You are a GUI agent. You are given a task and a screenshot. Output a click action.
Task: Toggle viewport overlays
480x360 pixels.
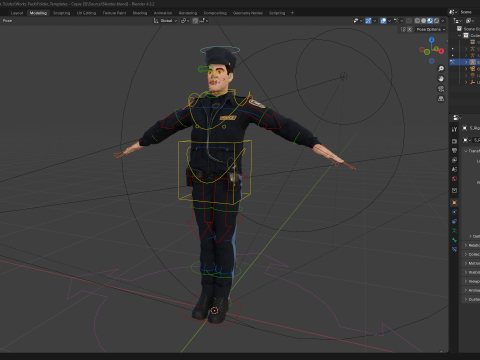tap(383, 21)
